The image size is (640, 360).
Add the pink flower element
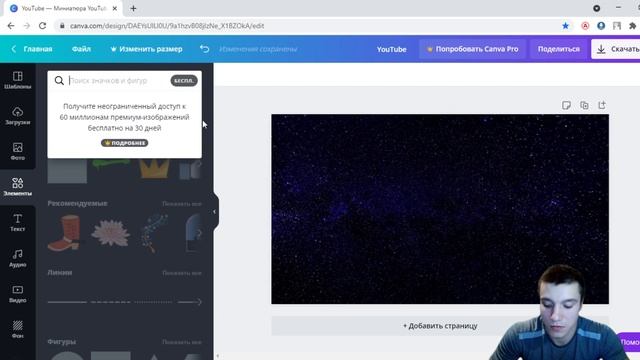tap(110, 233)
